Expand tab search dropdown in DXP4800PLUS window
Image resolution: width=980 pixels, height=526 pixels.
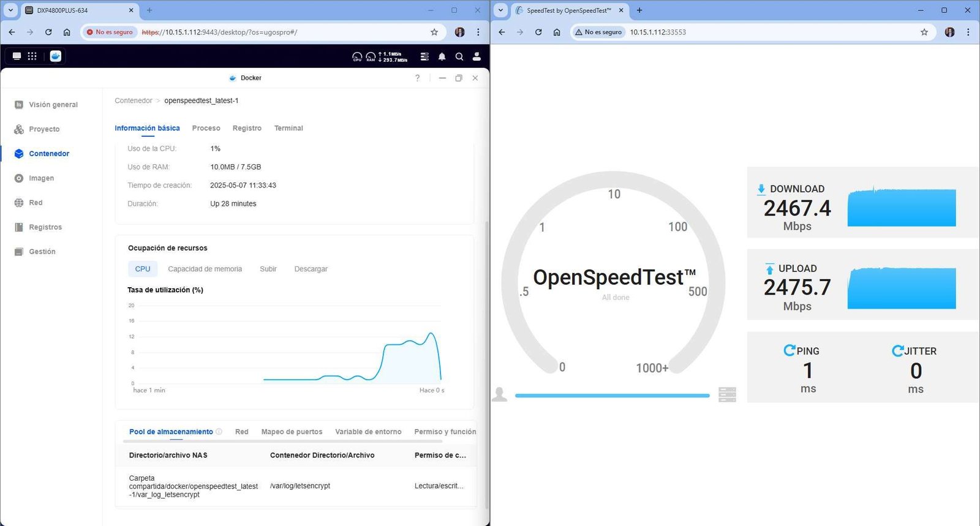pyautogui.click(x=10, y=10)
